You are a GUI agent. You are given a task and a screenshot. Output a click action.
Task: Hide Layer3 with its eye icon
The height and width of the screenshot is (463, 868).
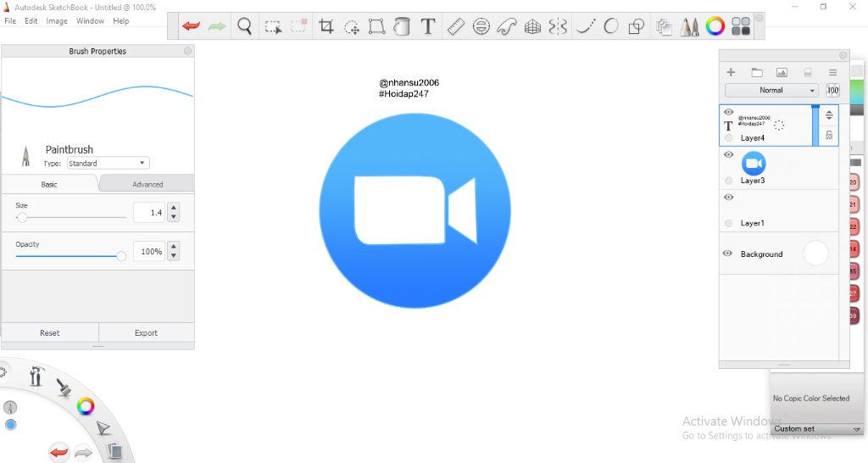[x=728, y=154]
